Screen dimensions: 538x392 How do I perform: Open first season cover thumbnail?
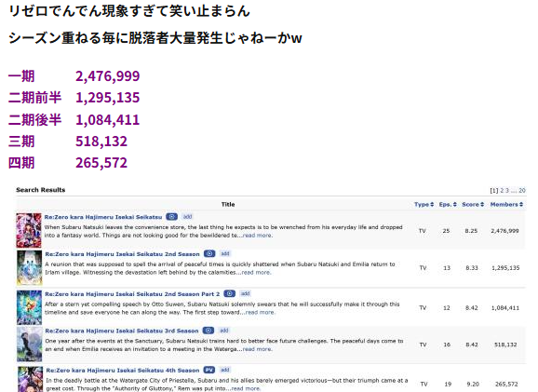tap(29, 231)
